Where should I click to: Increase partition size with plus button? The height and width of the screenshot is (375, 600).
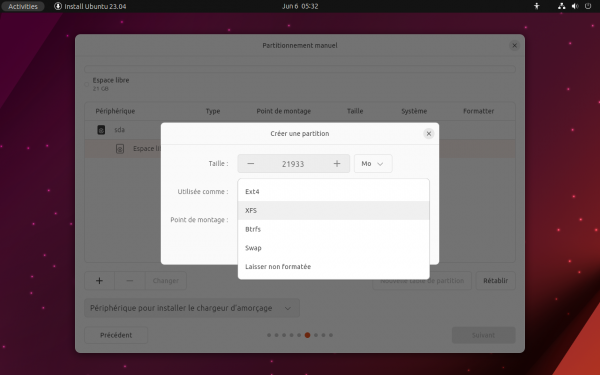[x=337, y=164]
